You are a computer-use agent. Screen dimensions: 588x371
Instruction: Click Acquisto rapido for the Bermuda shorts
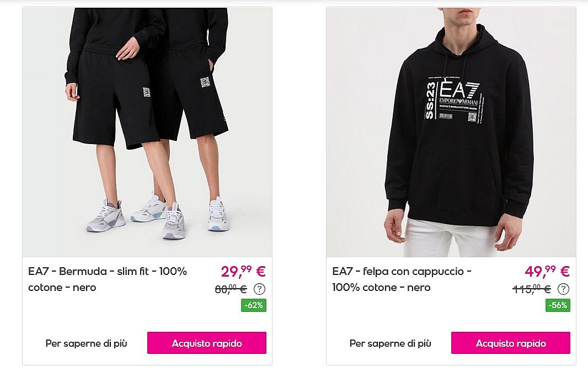point(207,343)
